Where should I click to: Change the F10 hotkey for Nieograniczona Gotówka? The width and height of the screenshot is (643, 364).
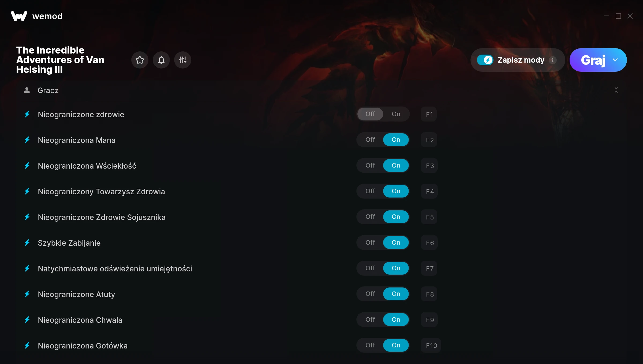click(x=431, y=346)
